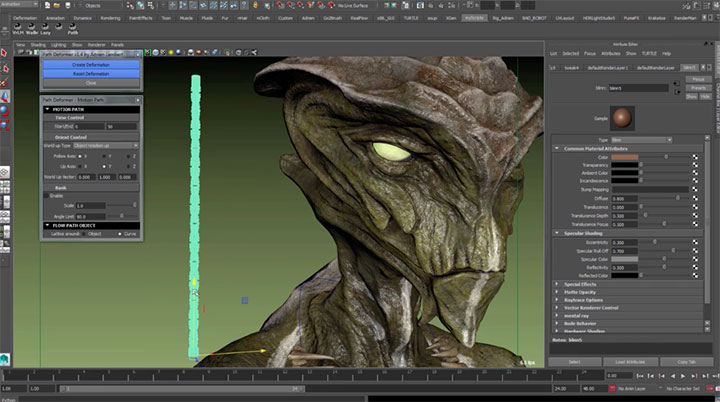Click the Close button in Path Deformer

tap(91, 83)
